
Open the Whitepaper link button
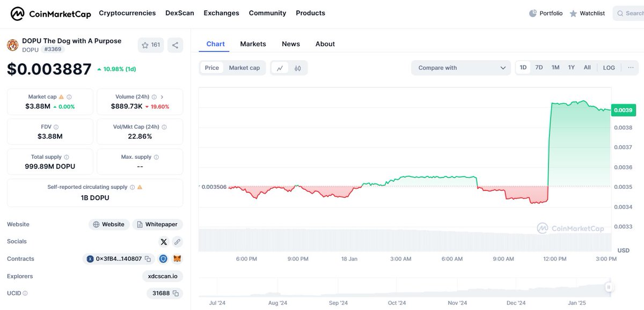(158, 225)
